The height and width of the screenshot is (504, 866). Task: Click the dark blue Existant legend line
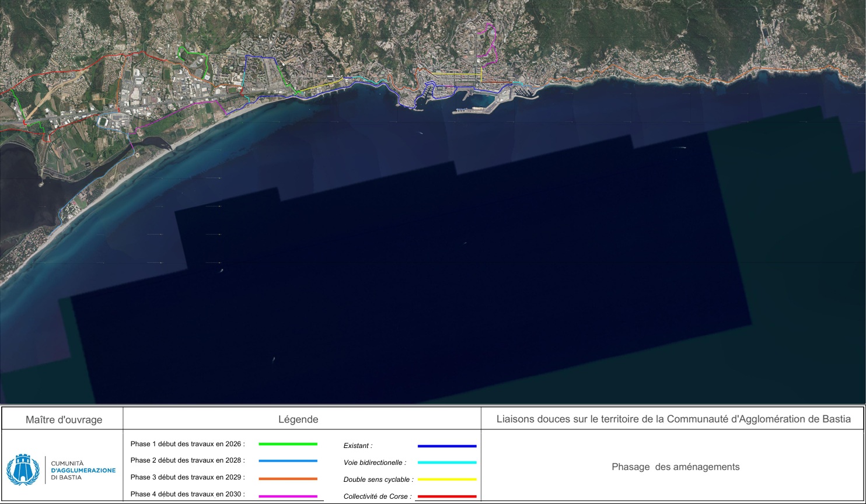click(x=447, y=446)
